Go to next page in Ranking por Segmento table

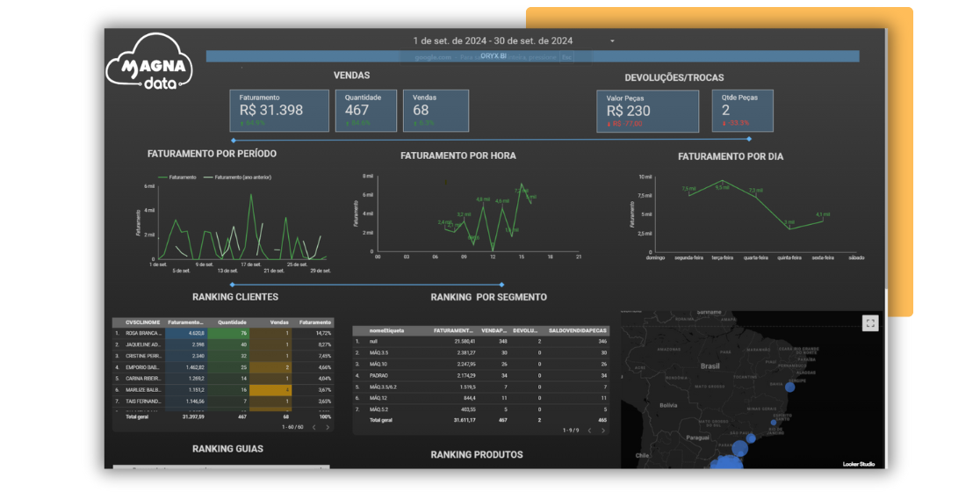click(603, 430)
